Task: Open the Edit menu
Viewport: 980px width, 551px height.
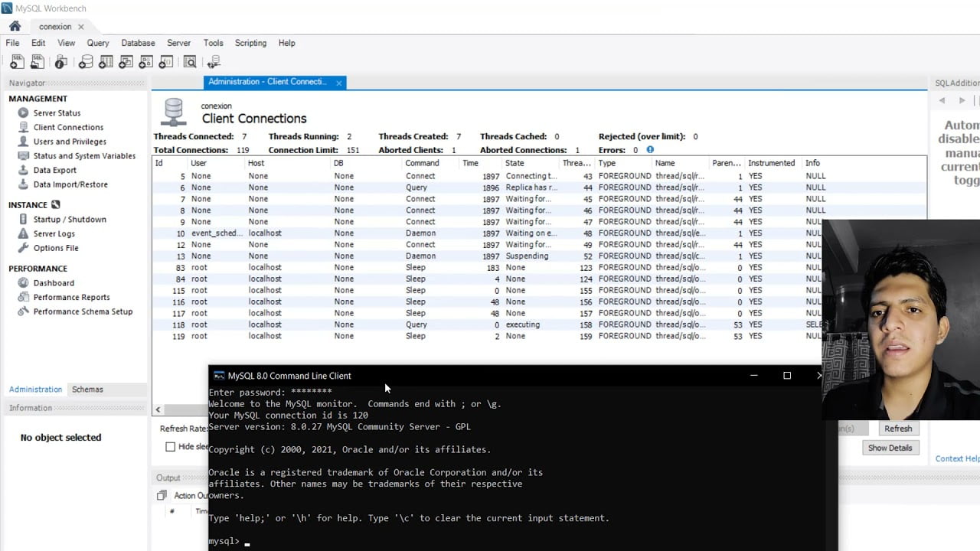Action: pos(38,43)
